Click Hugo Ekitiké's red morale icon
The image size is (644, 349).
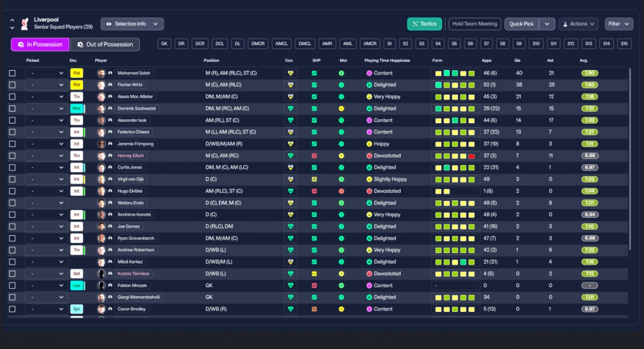[x=341, y=191]
